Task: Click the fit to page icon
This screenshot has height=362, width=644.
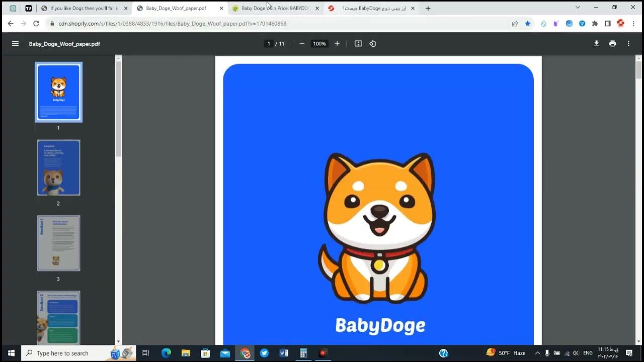Action: click(x=358, y=44)
